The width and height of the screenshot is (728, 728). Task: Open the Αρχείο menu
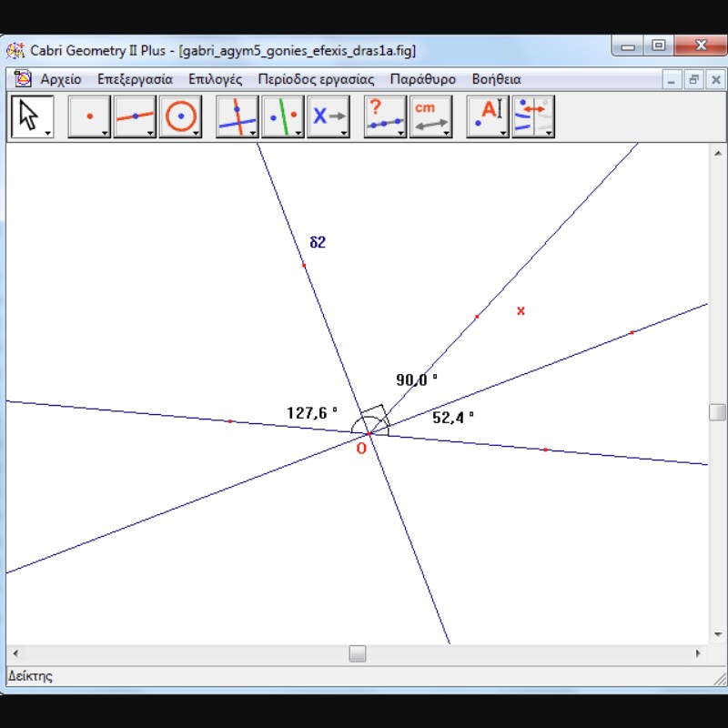coord(61,79)
